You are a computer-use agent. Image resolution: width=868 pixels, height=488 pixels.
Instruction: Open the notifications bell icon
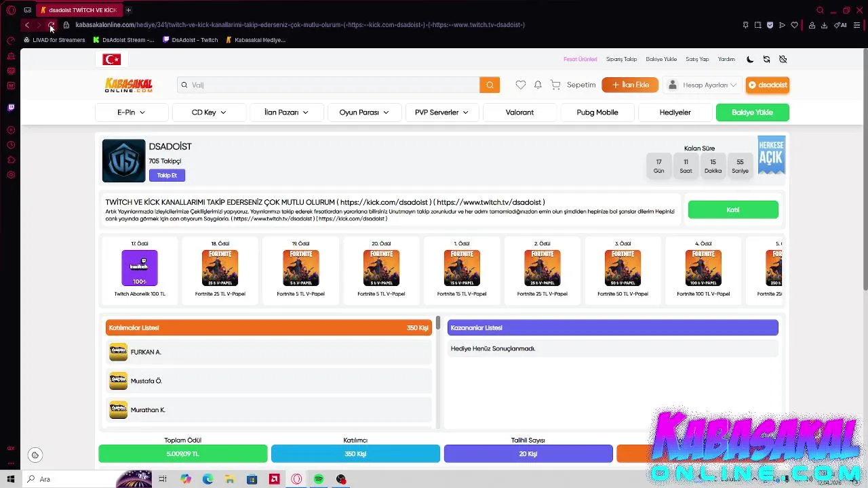tap(538, 85)
